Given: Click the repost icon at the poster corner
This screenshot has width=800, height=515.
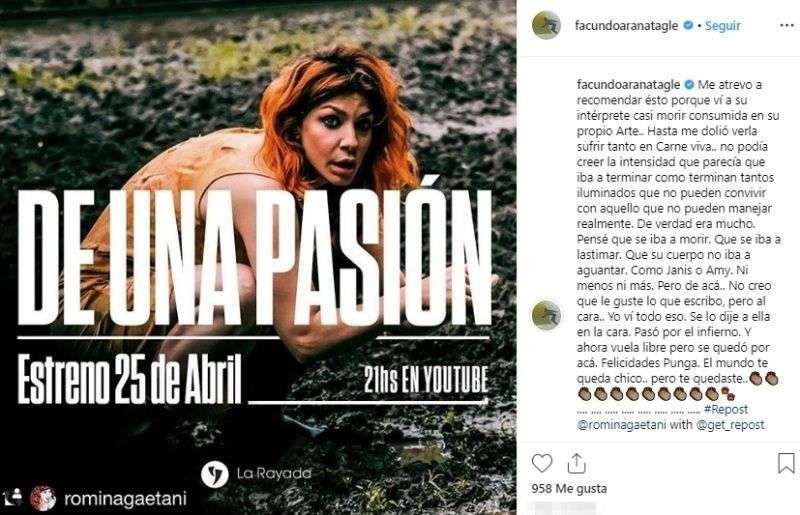Looking at the screenshot, I should click(x=13, y=497).
